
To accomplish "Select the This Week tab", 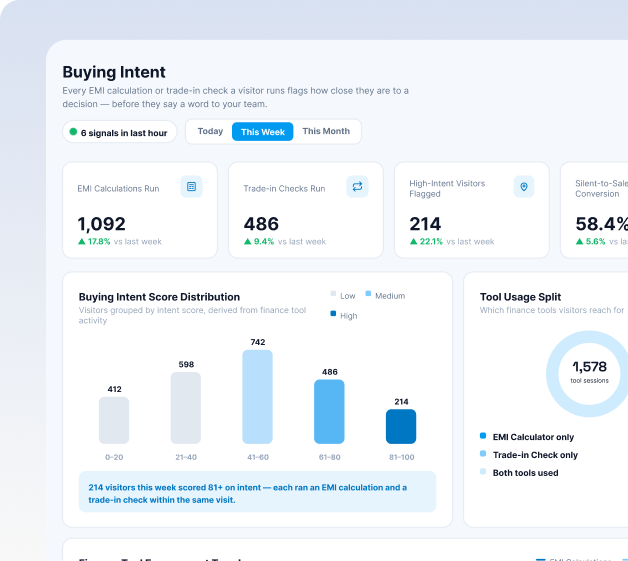I will point(263,132).
